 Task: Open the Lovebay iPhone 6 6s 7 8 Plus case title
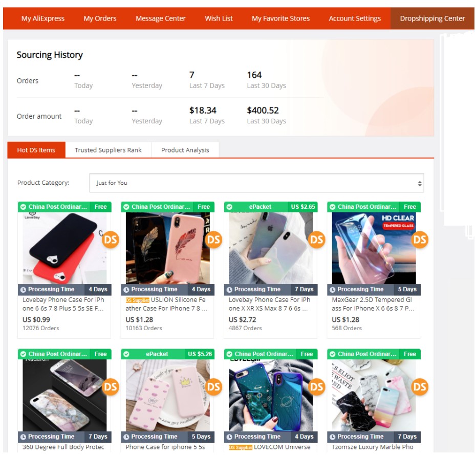(63, 304)
